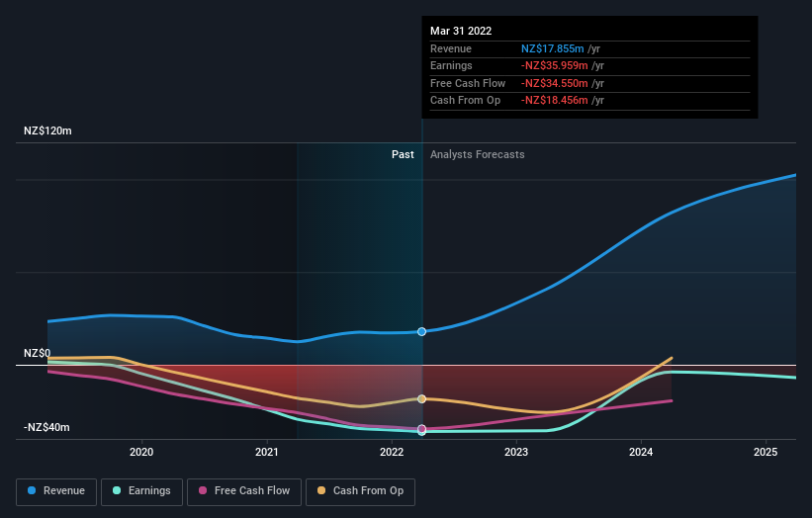Click the NZ$0 y-axis label
Screen dimensions: 812x518
38,354
